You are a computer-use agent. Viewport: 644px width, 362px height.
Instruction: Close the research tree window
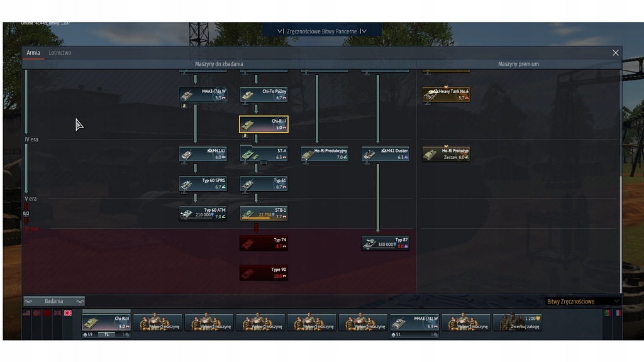click(615, 53)
